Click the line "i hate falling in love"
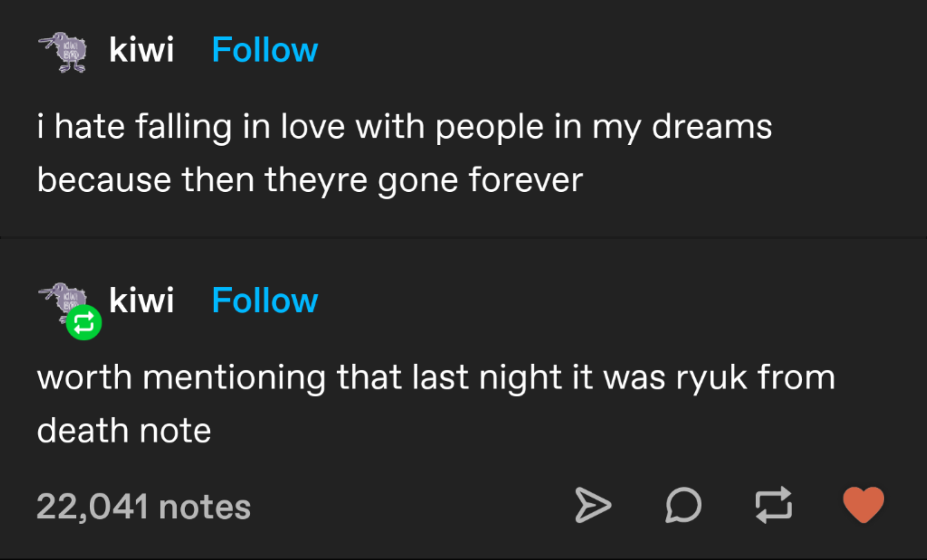This screenshot has width=927, height=560. point(404,127)
